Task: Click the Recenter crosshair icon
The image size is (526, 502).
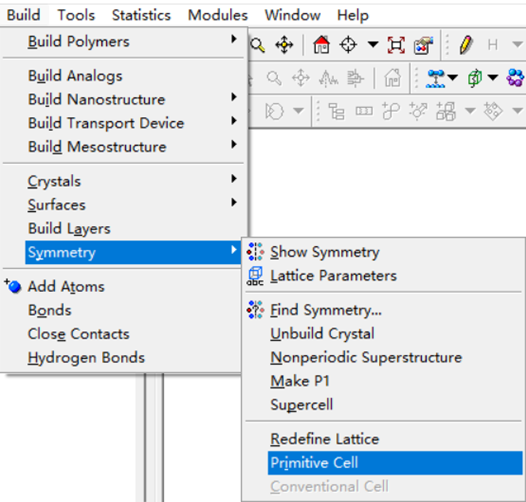Action: (348, 45)
